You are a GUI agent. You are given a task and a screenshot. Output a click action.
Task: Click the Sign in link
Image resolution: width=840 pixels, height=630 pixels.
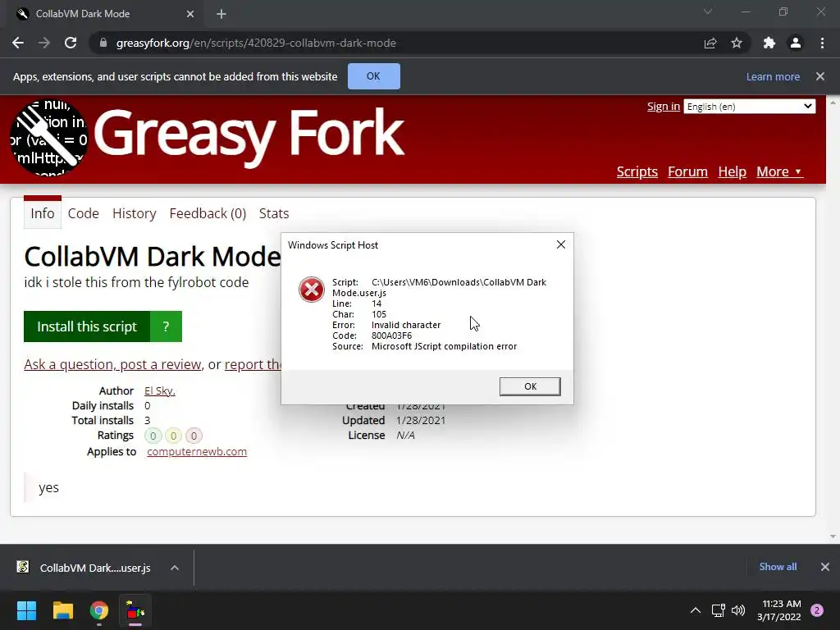click(x=663, y=106)
